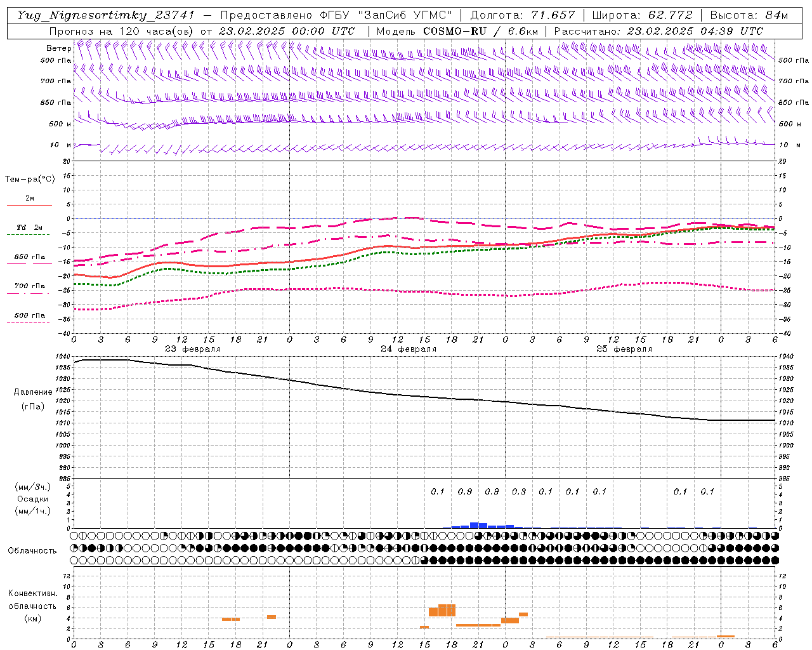Click the 0.3 precipitation amount value

519,491
